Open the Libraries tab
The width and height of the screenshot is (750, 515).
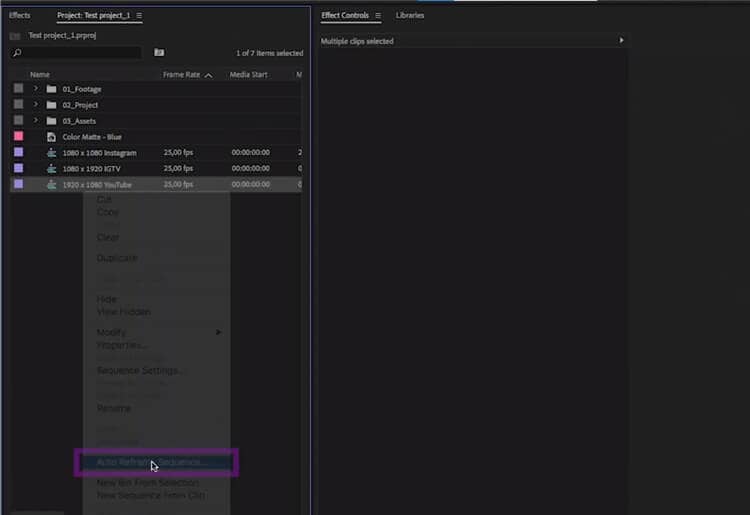pyautogui.click(x=410, y=15)
